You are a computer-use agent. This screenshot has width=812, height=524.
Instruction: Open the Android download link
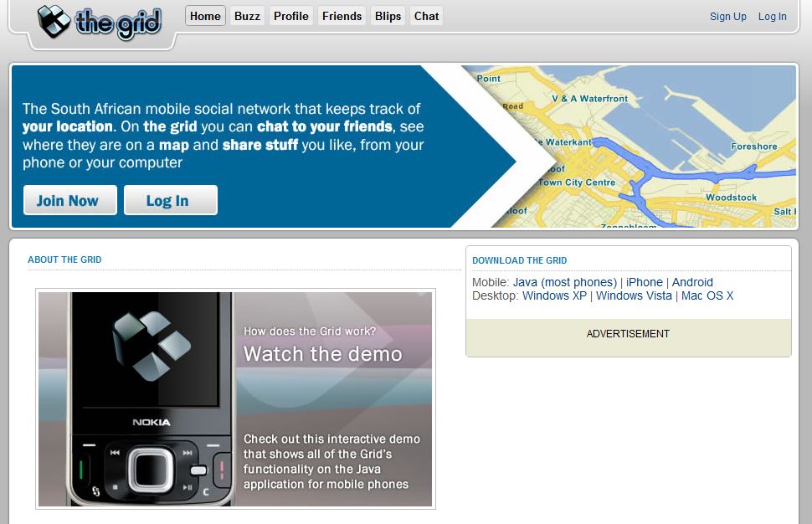[692, 283]
